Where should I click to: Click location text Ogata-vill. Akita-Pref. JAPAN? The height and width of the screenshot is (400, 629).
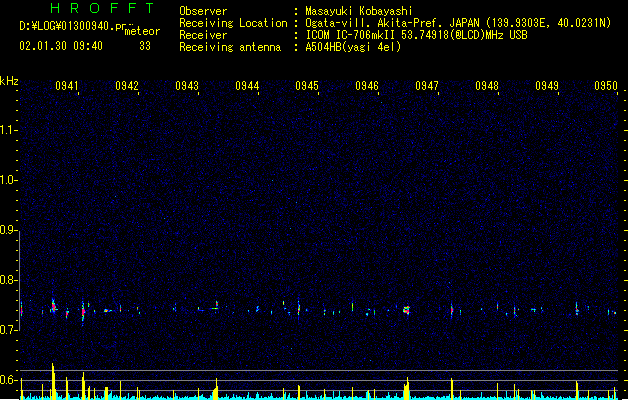392,23
